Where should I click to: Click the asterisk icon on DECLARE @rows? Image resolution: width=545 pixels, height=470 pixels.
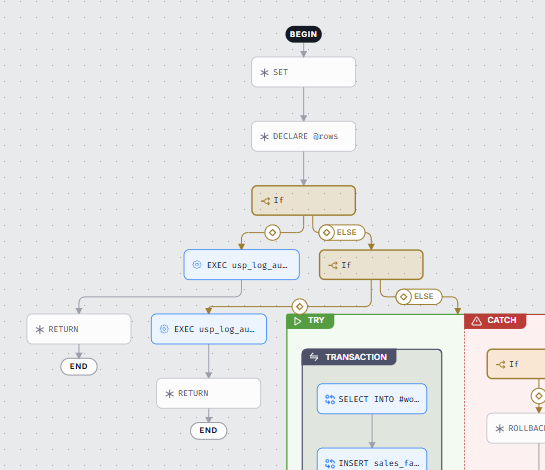[x=265, y=137]
